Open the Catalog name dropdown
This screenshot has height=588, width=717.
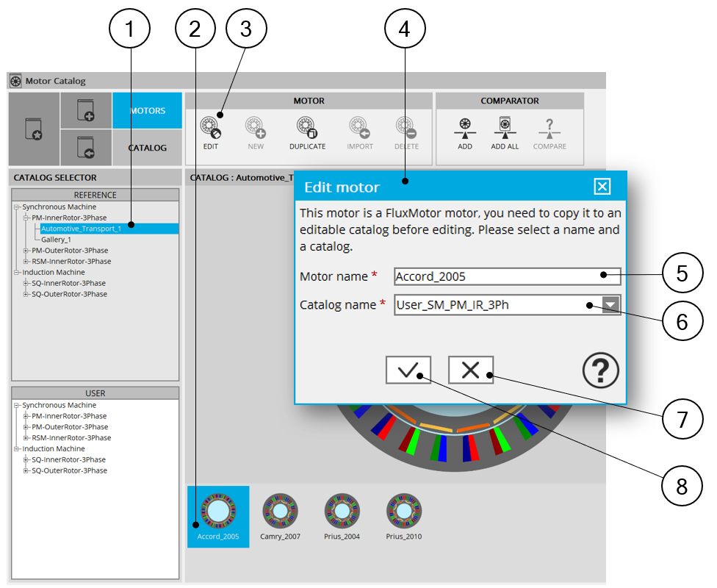coord(611,305)
